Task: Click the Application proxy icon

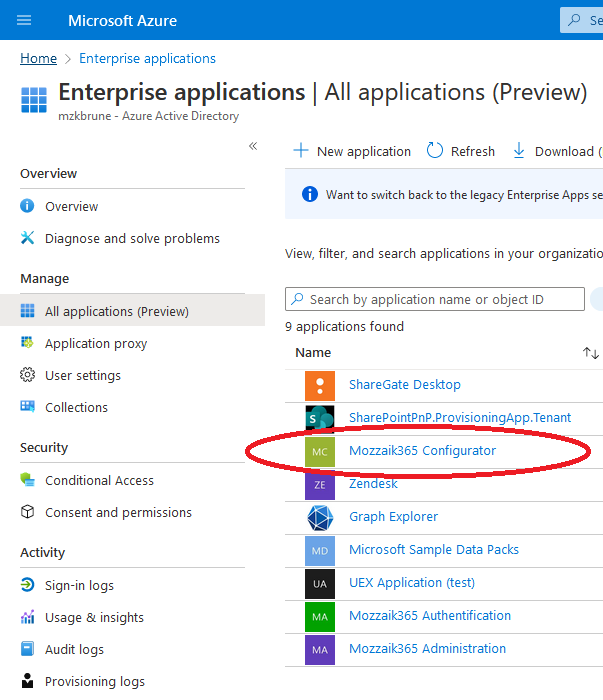Action: point(27,343)
